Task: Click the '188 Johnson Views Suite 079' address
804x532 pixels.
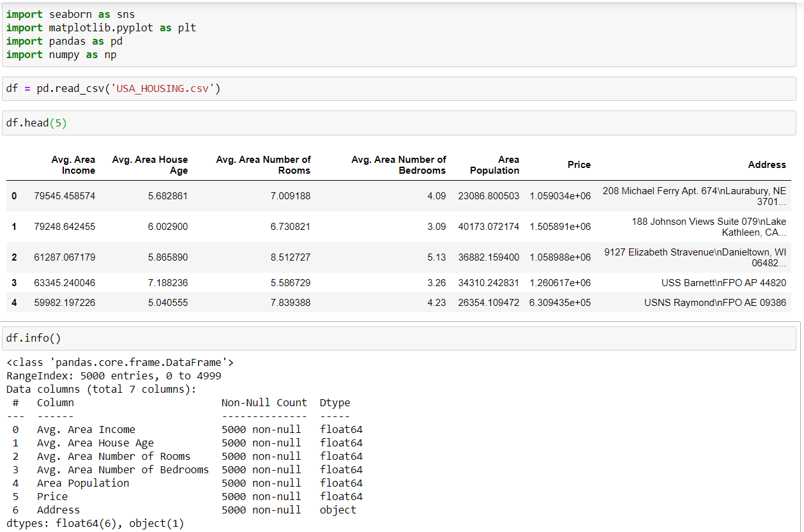Action: click(x=709, y=227)
